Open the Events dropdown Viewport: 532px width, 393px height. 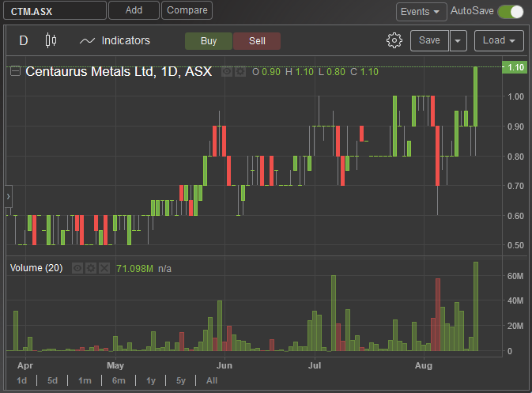coord(421,12)
